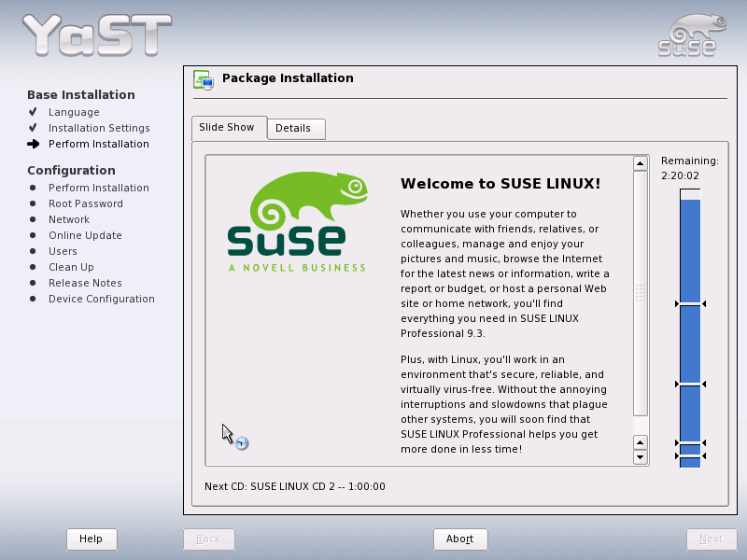Click the slide show scrollbar thumb
The image size is (747, 560).
click(641, 293)
